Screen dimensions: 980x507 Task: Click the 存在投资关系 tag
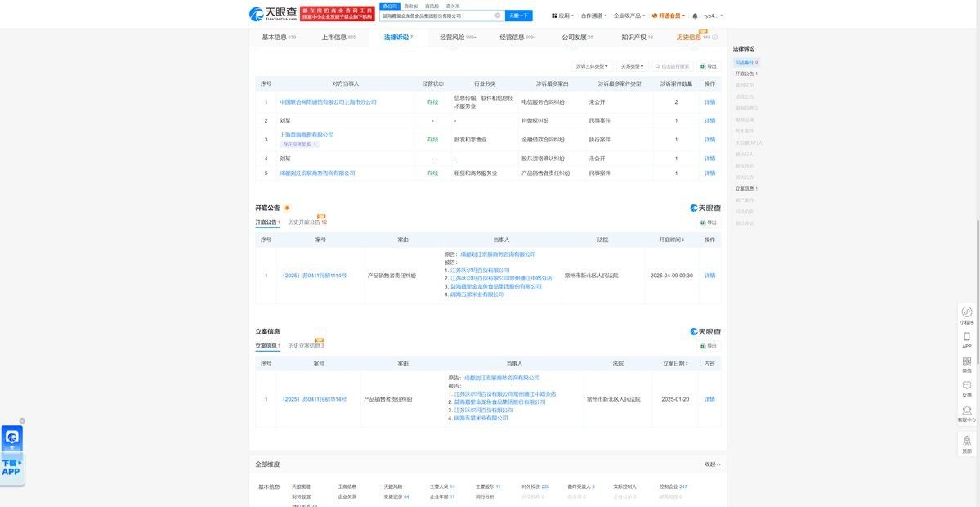coord(300,145)
